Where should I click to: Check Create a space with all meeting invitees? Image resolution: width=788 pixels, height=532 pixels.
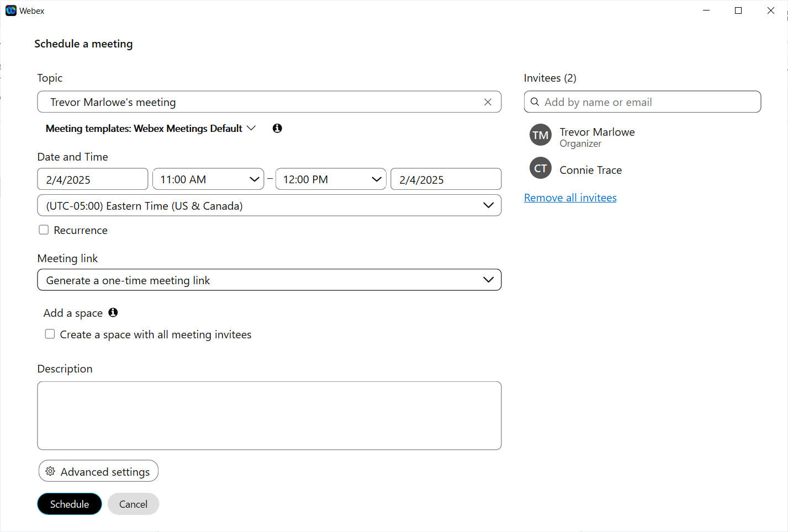[50, 334]
